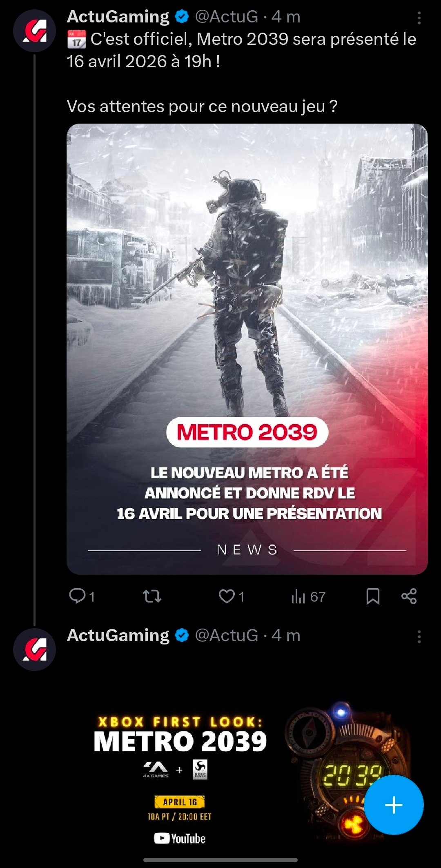Open the Metro 2039 snowy news image
The image size is (441, 868).
(247, 349)
